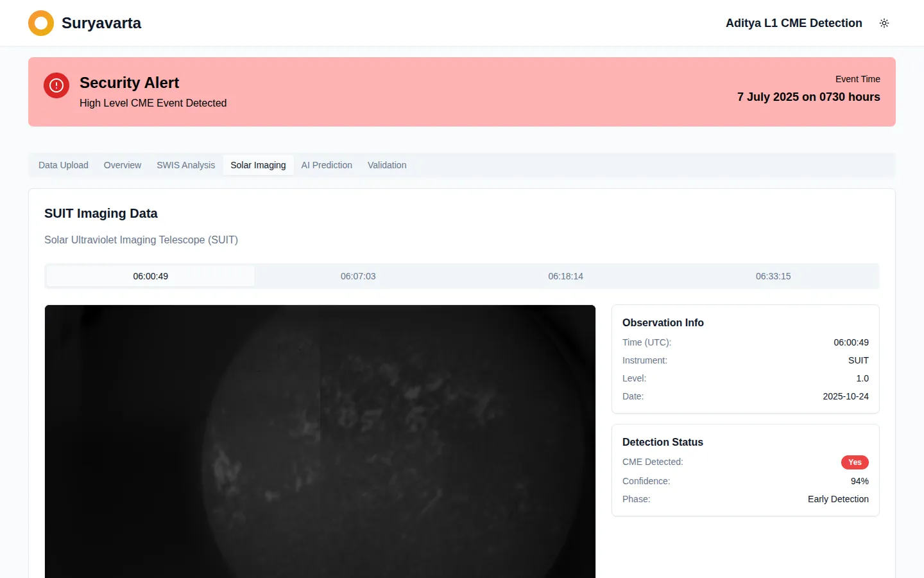Click the Suryavarta title text
This screenshot has height=578, width=924.
pyautogui.click(x=101, y=23)
